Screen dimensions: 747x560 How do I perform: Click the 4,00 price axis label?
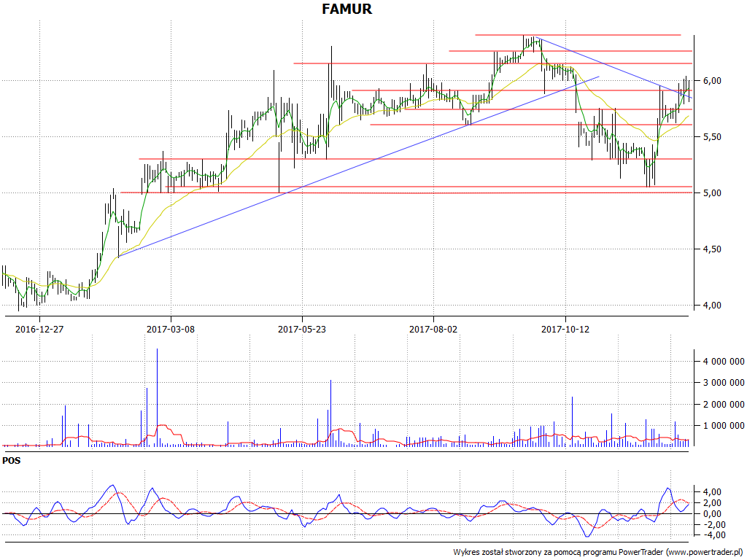pyautogui.click(x=712, y=306)
